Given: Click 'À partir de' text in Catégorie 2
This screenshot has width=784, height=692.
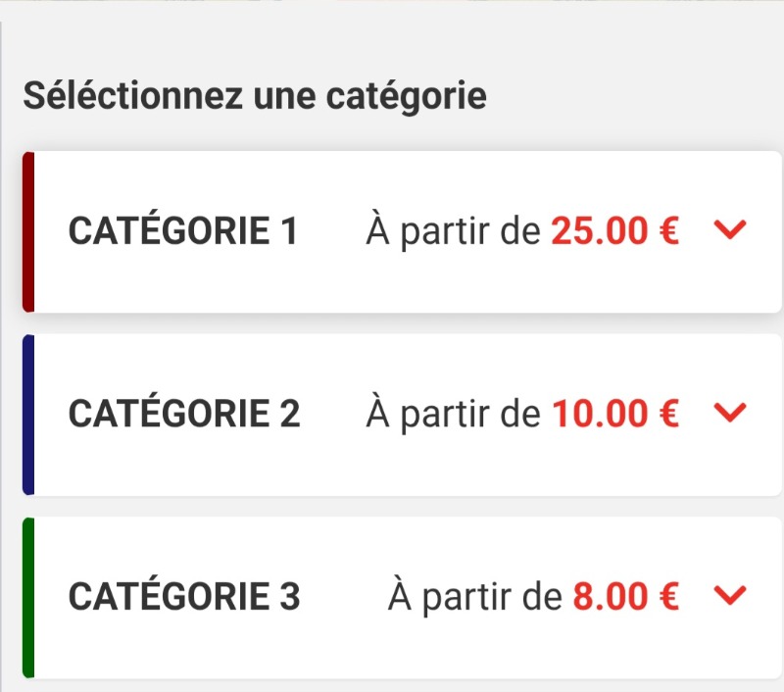Looking at the screenshot, I should [453, 414].
